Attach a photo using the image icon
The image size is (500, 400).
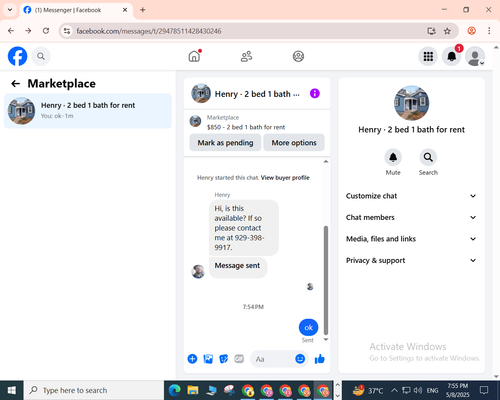[208, 359]
